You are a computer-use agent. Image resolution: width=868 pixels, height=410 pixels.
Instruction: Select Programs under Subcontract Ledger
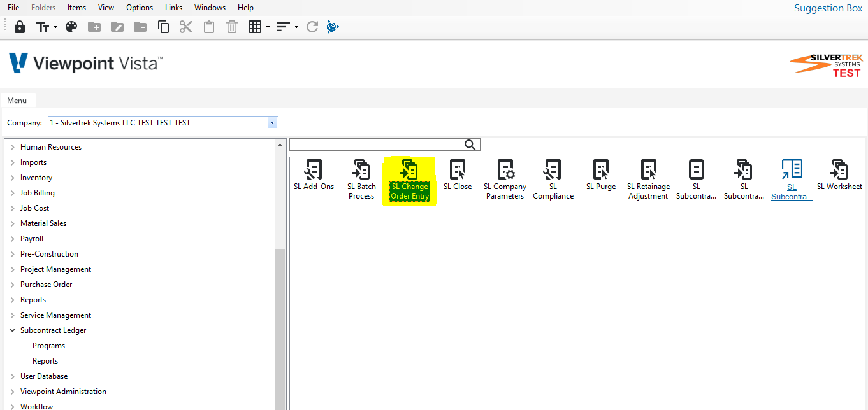point(49,346)
